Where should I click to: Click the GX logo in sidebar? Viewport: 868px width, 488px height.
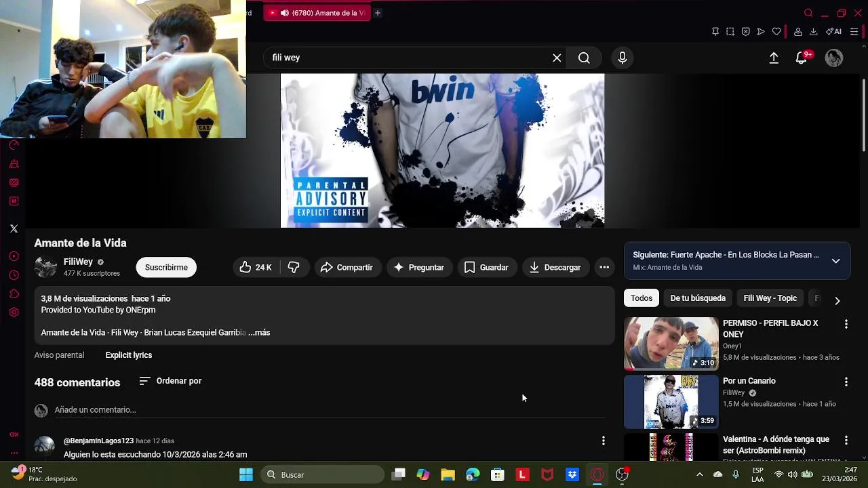tap(14, 434)
